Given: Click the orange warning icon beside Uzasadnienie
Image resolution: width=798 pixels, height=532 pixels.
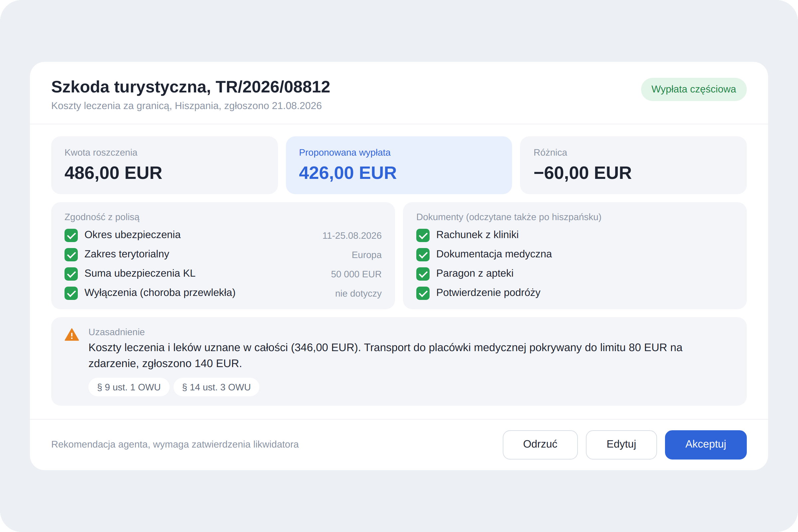Looking at the screenshot, I should [71, 334].
